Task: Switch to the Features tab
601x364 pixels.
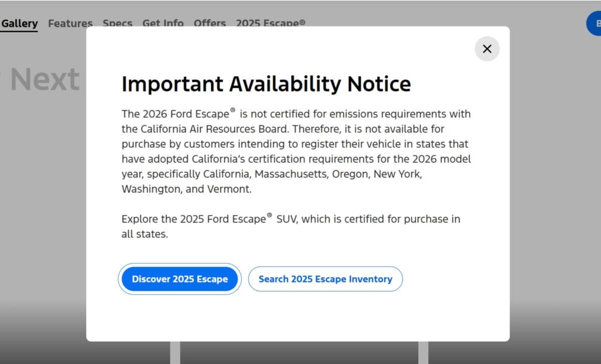Action: point(70,23)
